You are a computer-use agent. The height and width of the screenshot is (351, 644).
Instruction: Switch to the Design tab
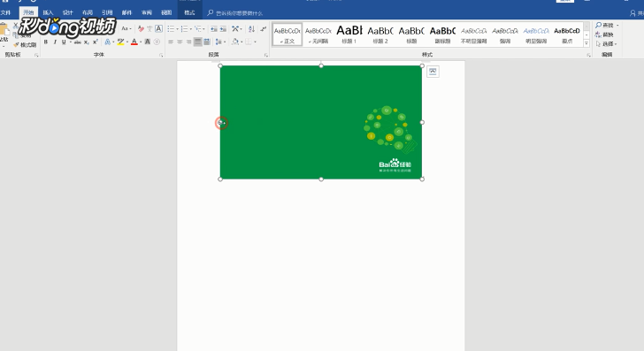(68, 12)
